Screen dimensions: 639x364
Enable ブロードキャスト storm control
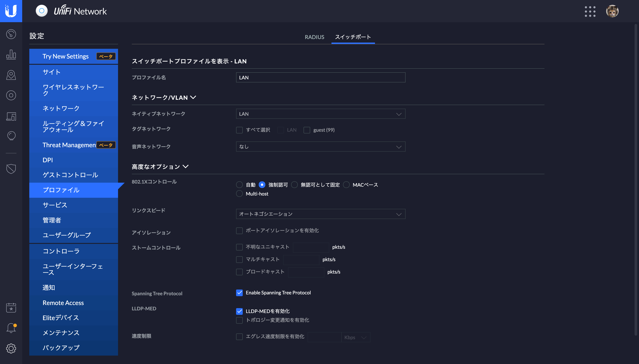pos(239,272)
